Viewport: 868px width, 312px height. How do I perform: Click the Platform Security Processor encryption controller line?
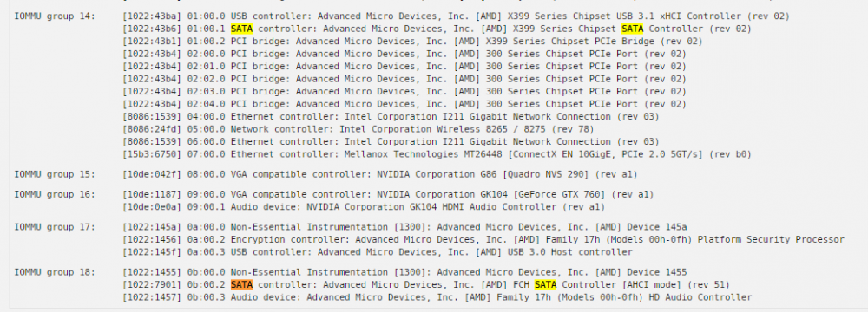(483, 239)
